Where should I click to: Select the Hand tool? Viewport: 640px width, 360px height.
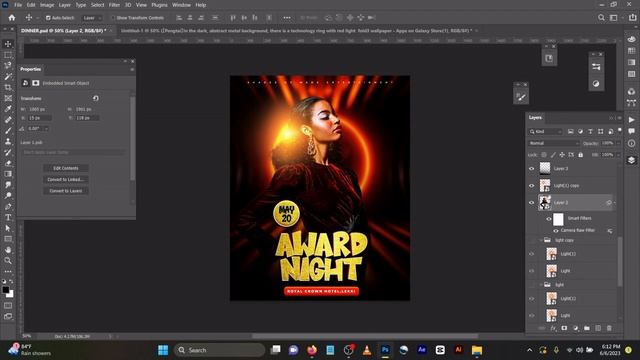pyautogui.click(x=8, y=250)
